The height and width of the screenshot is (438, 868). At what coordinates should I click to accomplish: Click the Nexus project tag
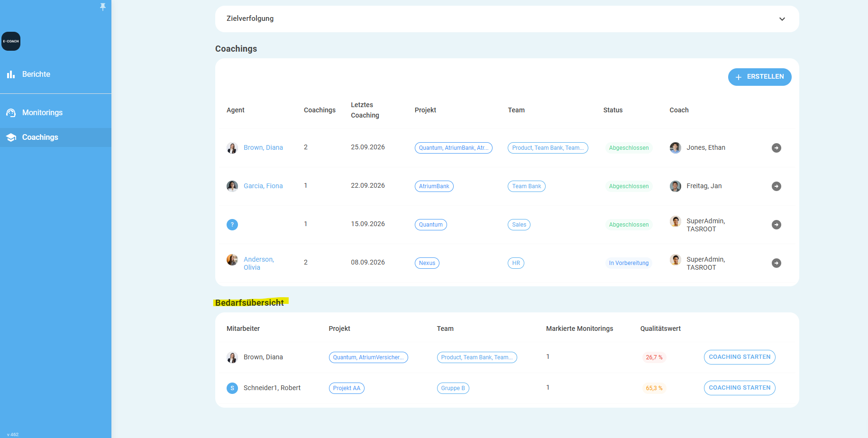(x=427, y=263)
